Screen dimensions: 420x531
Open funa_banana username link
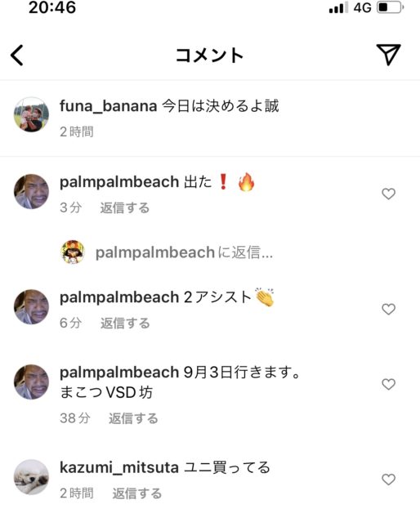[108, 106]
